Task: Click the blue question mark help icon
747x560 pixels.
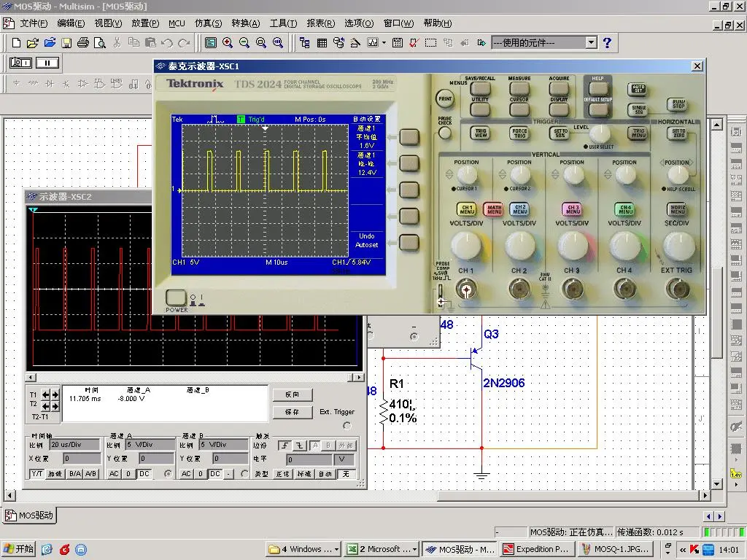Action: (x=607, y=43)
